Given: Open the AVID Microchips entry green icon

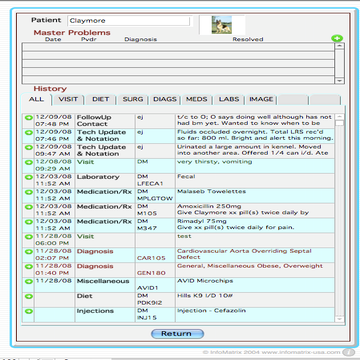Looking at the screenshot, I should coord(29,281).
